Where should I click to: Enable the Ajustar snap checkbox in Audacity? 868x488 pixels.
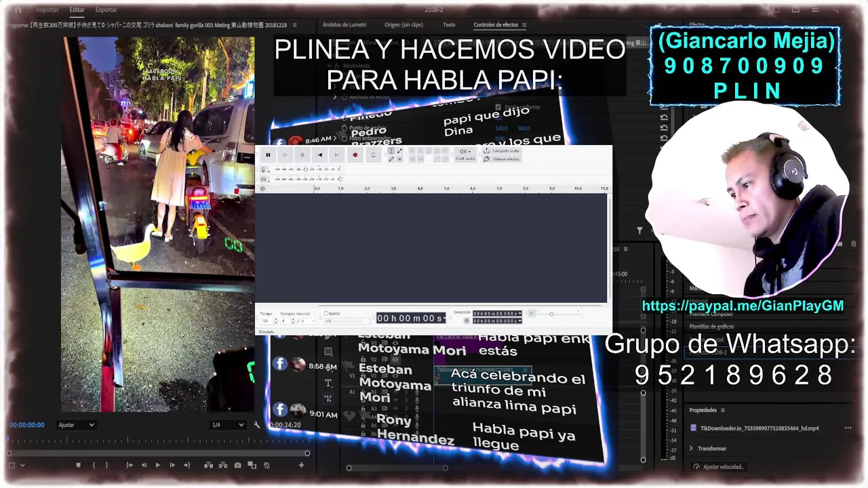pos(326,313)
